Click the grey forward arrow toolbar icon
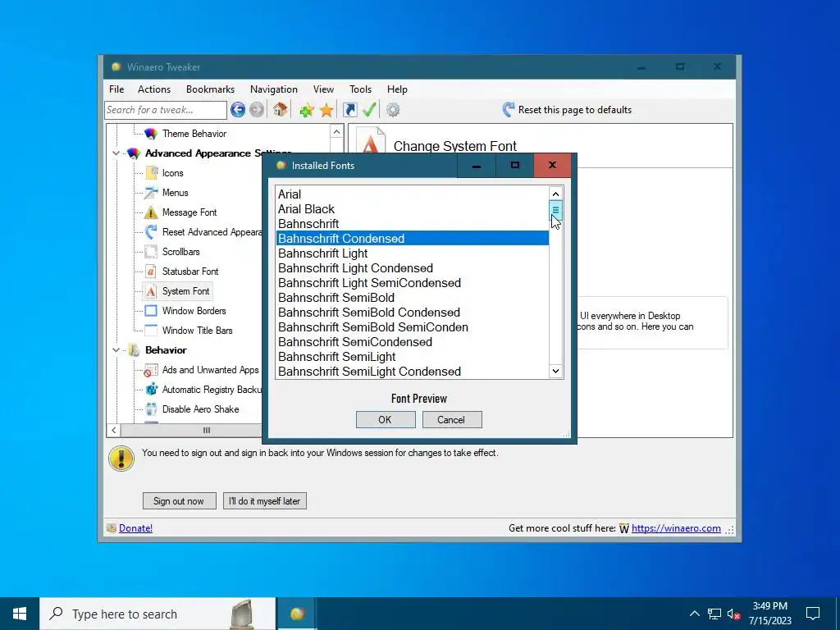Screen dimensions: 840x630 (x=257, y=110)
